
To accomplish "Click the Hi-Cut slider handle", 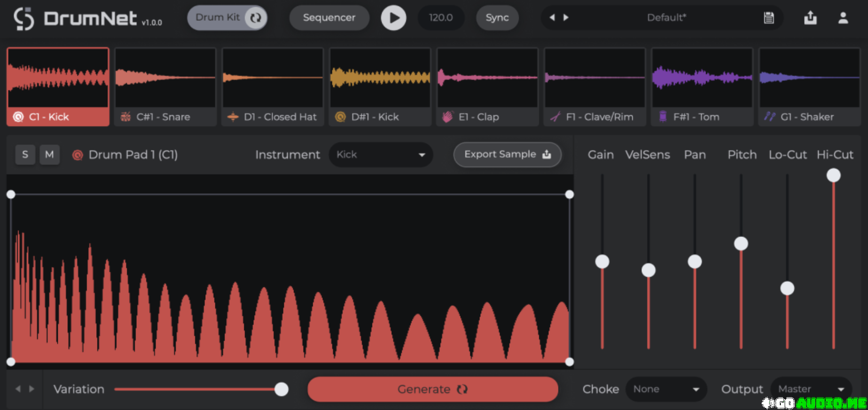I will click(x=833, y=175).
